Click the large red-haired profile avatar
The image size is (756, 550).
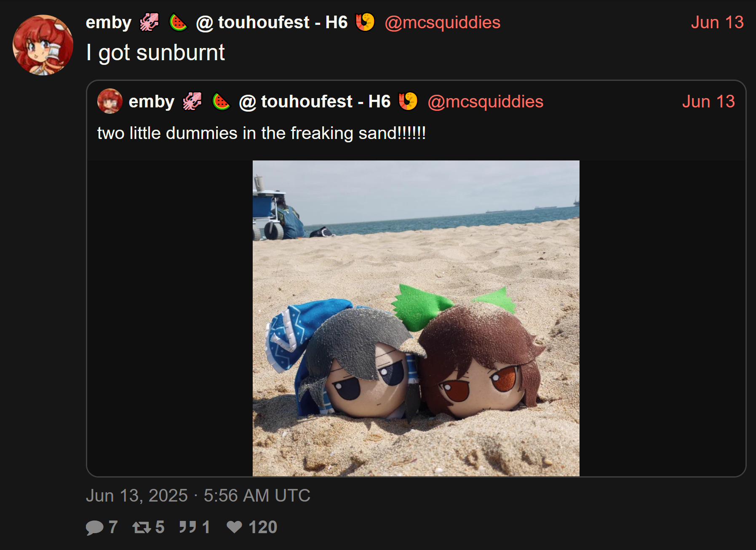[43, 45]
